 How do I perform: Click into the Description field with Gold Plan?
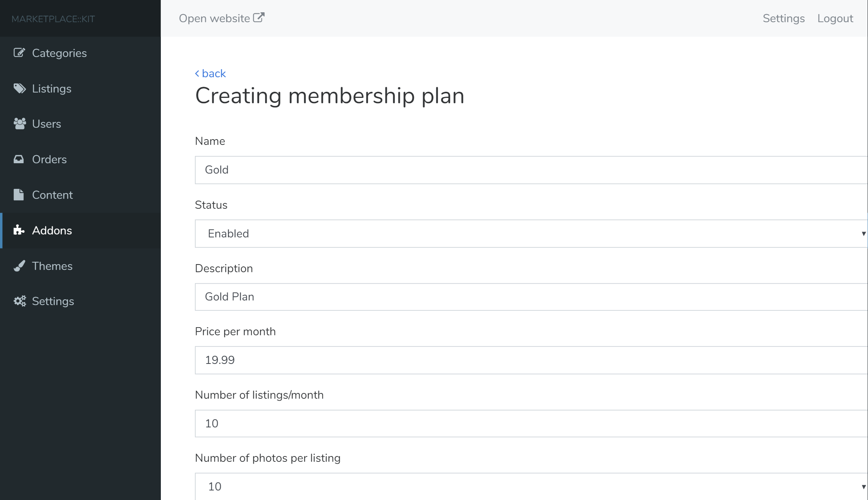coord(531,297)
